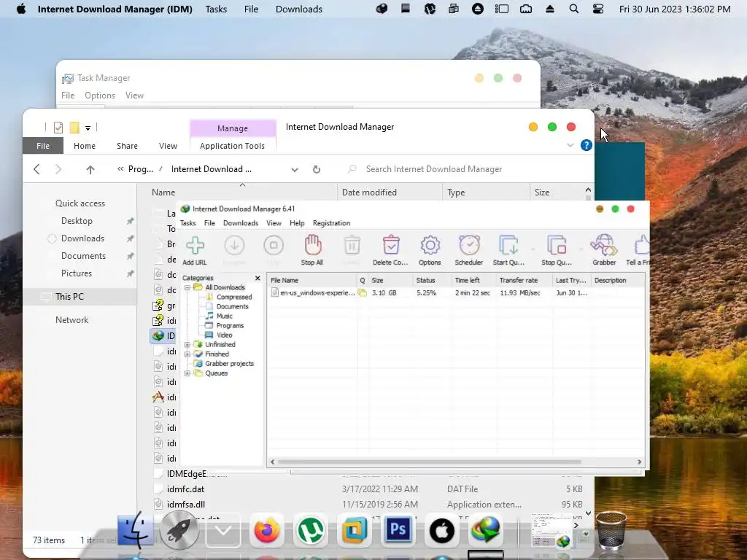Image resolution: width=747 pixels, height=560 pixels.
Task: Select Compressed category in tree
Action: click(234, 297)
